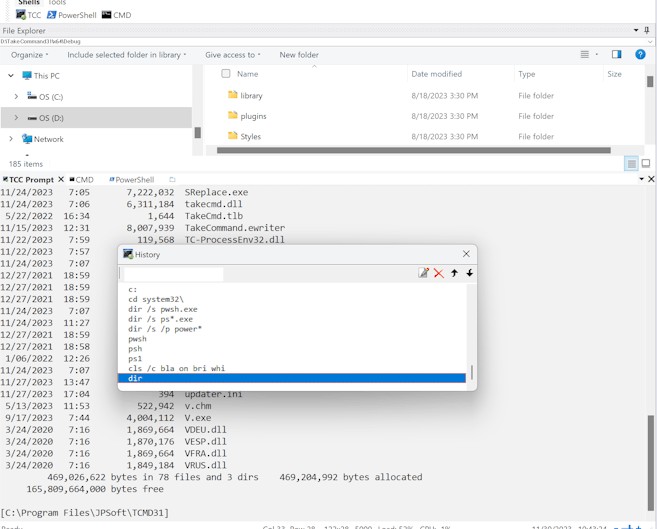This screenshot has width=657, height=529.
Task: Switch to large icons view in explorer
Action: coord(646,163)
